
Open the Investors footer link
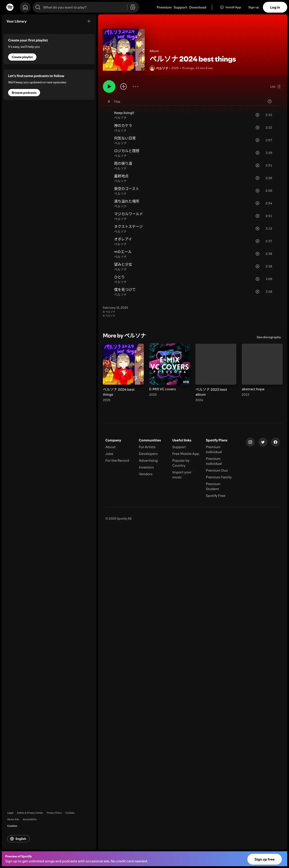[x=146, y=467]
